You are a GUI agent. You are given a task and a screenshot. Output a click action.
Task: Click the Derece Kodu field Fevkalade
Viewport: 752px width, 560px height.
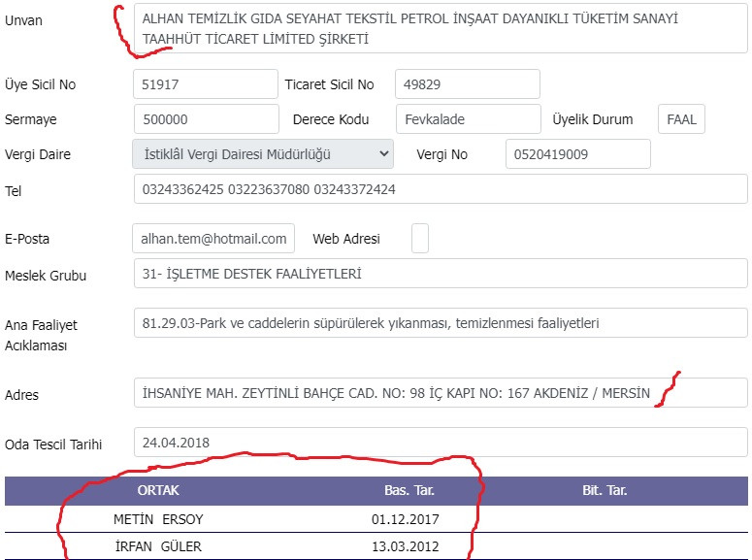468,119
